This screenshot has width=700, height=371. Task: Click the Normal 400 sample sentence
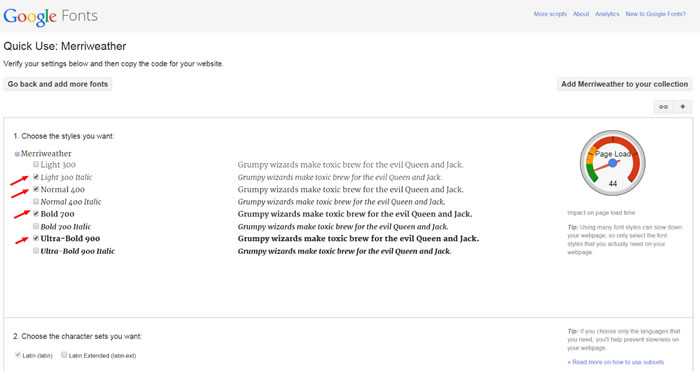pyautogui.click(x=350, y=189)
